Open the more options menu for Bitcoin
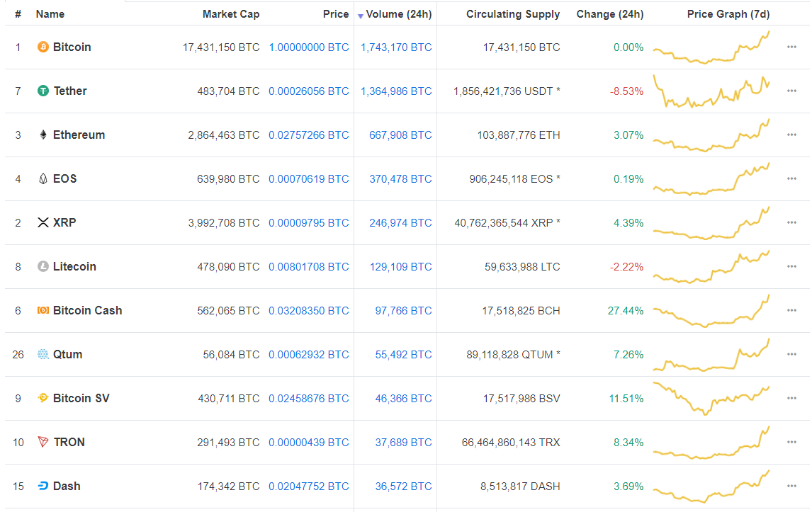 791,47
